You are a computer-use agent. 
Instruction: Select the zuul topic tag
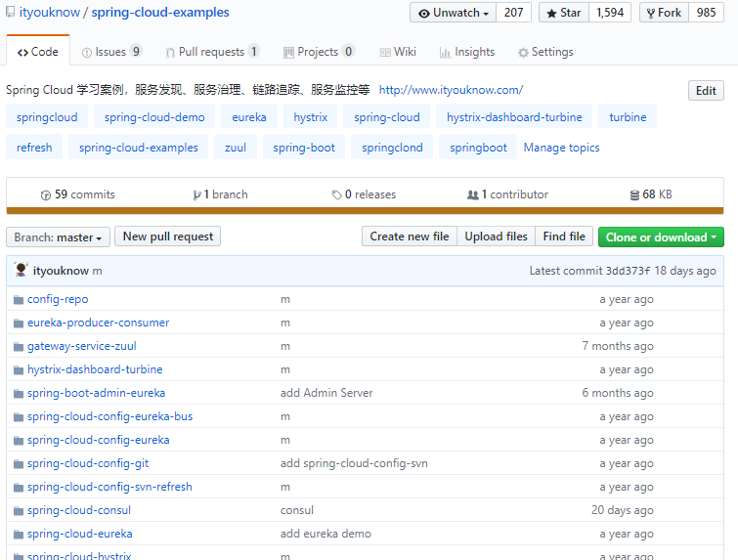(x=236, y=148)
